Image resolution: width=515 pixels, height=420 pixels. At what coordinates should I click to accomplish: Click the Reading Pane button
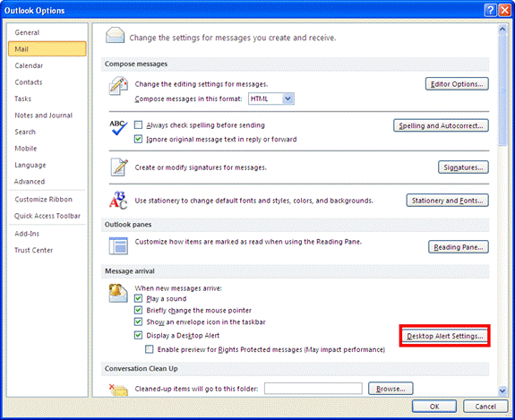pyautogui.click(x=459, y=247)
